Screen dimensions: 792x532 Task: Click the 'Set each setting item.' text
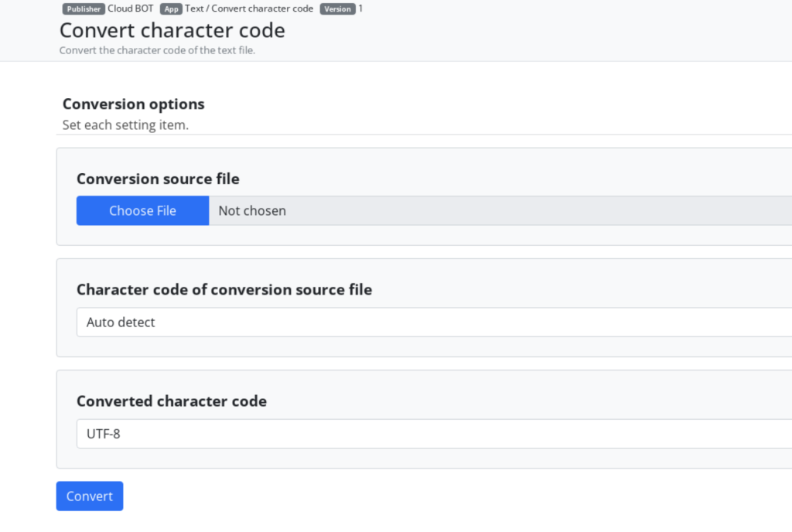pyautogui.click(x=125, y=124)
